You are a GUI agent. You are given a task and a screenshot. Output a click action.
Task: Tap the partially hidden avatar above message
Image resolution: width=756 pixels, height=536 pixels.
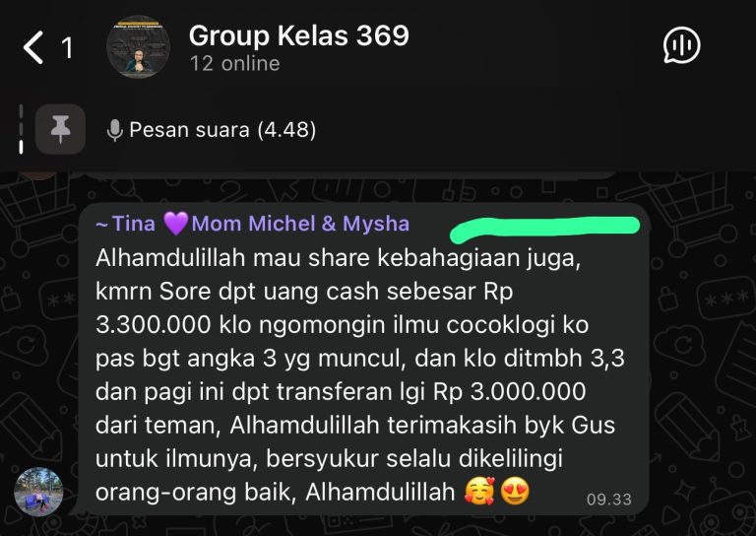click(39, 174)
